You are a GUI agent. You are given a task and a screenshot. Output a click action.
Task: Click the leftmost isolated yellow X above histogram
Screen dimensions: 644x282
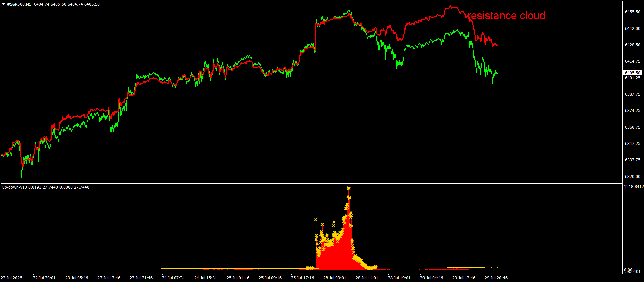[315, 220]
